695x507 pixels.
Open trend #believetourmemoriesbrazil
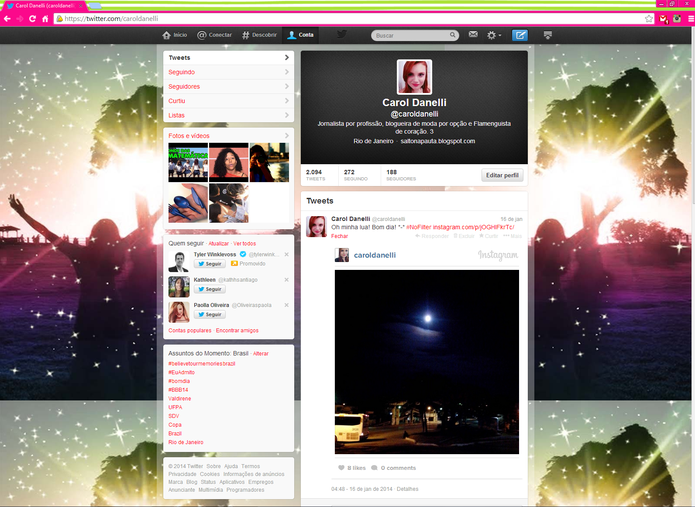pos(202,363)
